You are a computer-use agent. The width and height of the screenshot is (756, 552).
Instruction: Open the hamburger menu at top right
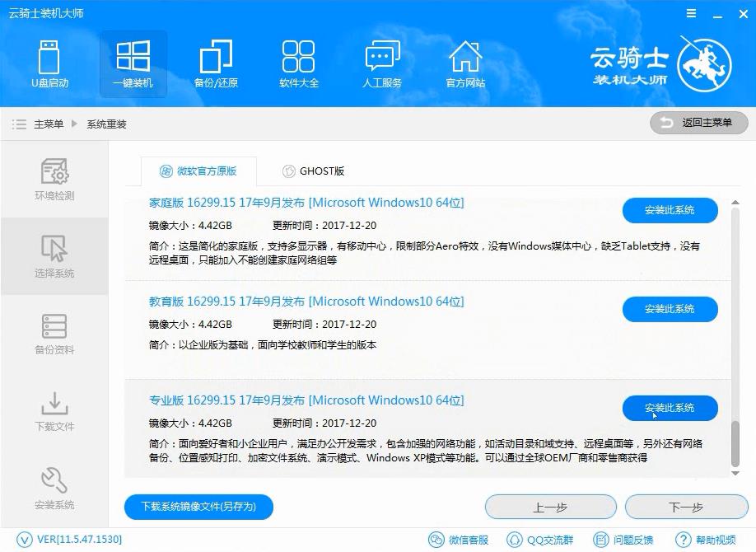(x=690, y=13)
